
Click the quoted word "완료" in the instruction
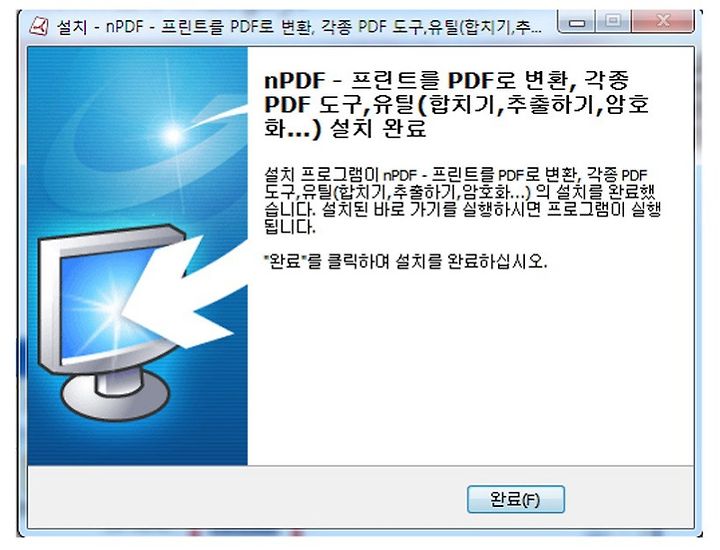pos(286,262)
